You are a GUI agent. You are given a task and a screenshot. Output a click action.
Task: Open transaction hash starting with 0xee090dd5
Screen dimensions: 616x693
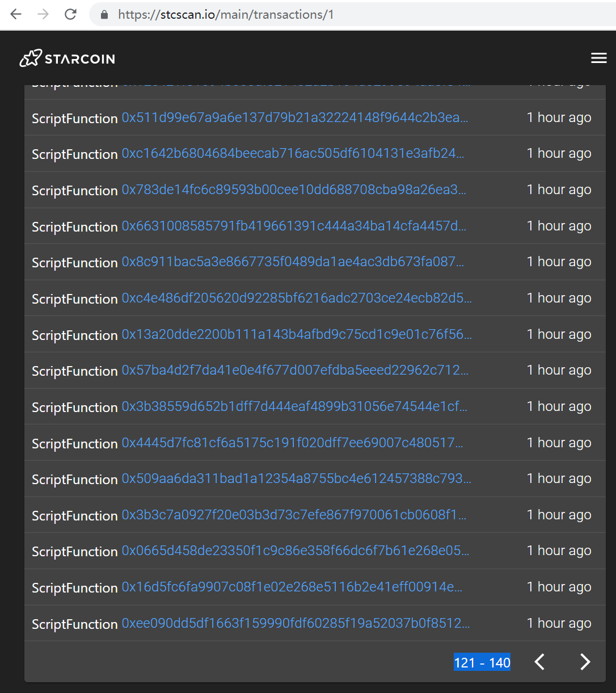(296, 623)
